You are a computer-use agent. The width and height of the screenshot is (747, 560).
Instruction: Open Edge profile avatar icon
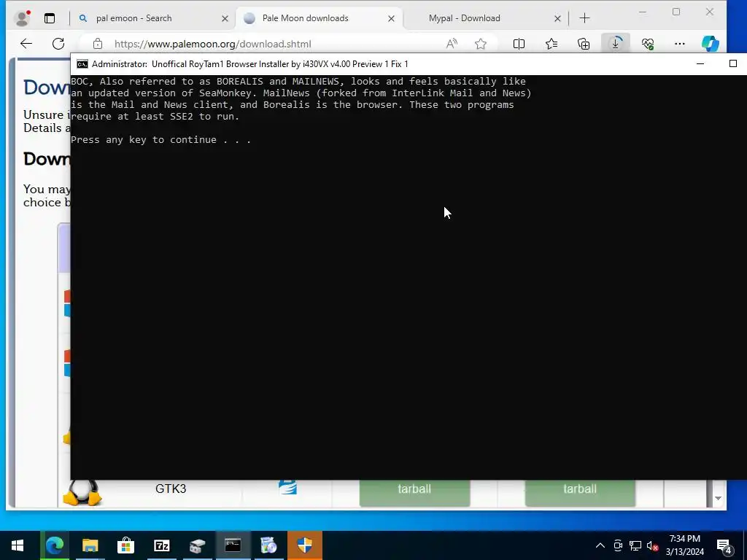(x=23, y=18)
